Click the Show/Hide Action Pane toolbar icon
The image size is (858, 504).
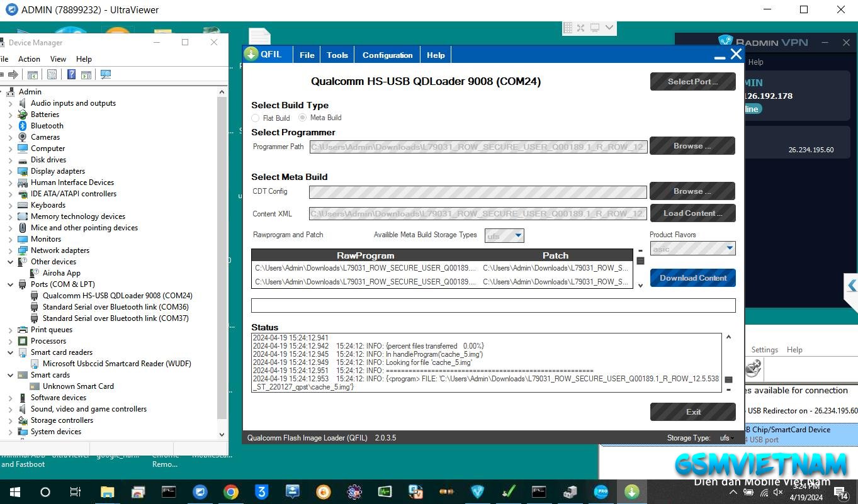pyautogui.click(x=86, y=74)
